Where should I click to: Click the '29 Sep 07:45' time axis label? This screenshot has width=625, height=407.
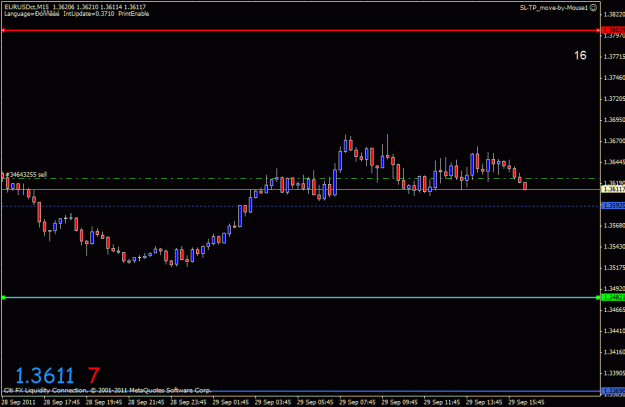357,402
